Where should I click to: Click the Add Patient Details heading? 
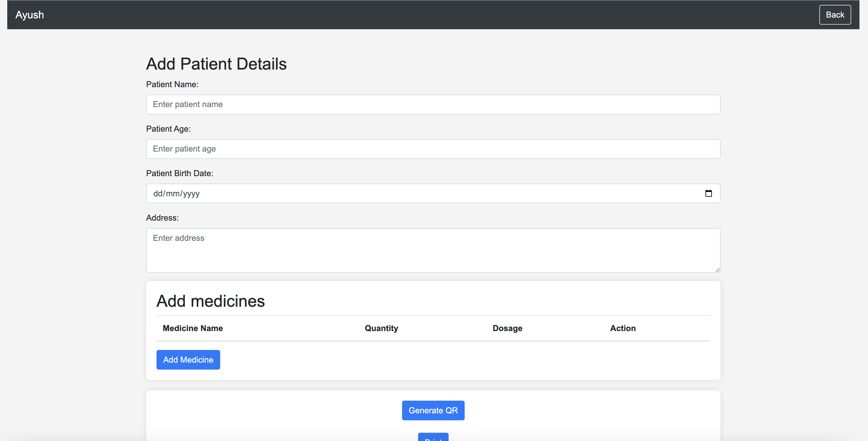pyautogui.click(x=216, y=64)
